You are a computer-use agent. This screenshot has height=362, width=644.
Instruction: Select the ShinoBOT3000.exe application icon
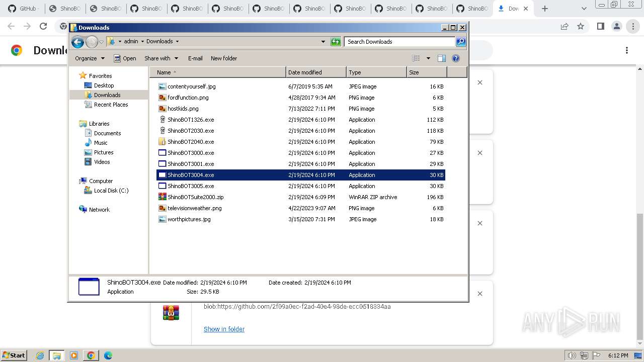[162, 153]
